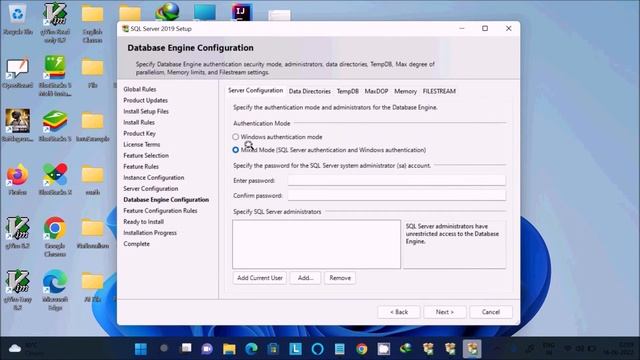This screenshot has height=360, width=640.
Task: Open the English Classes desktop folder
Action: (x=93, y=24)
